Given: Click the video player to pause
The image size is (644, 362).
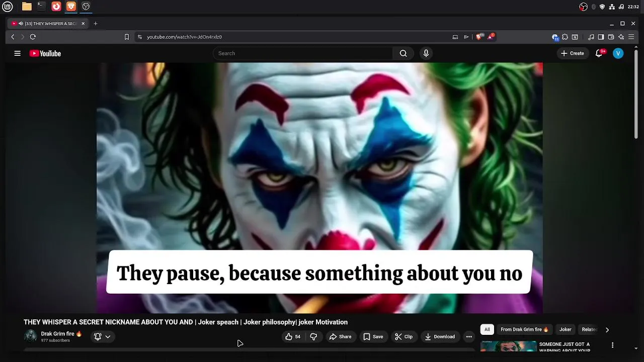Looking at the screenshot, I should (319, 188).
